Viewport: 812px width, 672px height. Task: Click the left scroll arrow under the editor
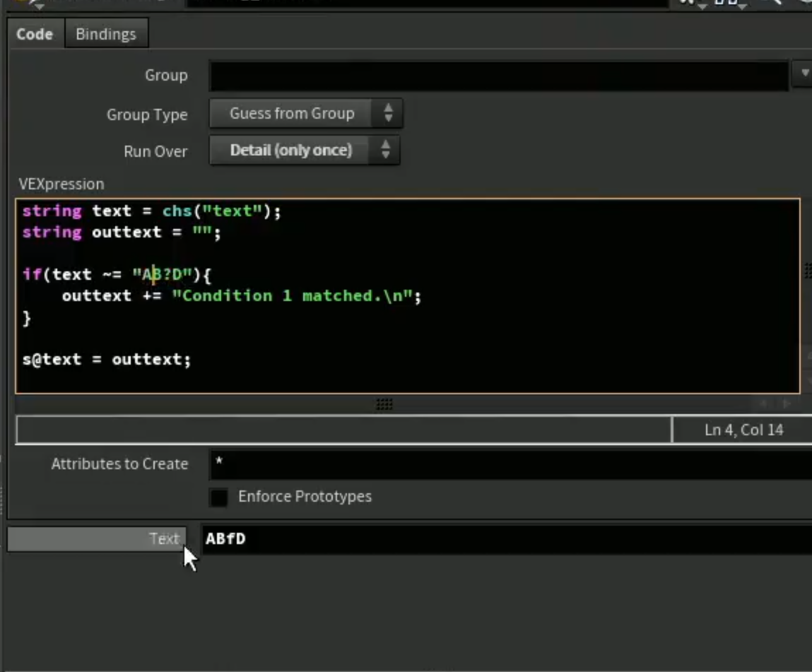(x=764, y=403)
